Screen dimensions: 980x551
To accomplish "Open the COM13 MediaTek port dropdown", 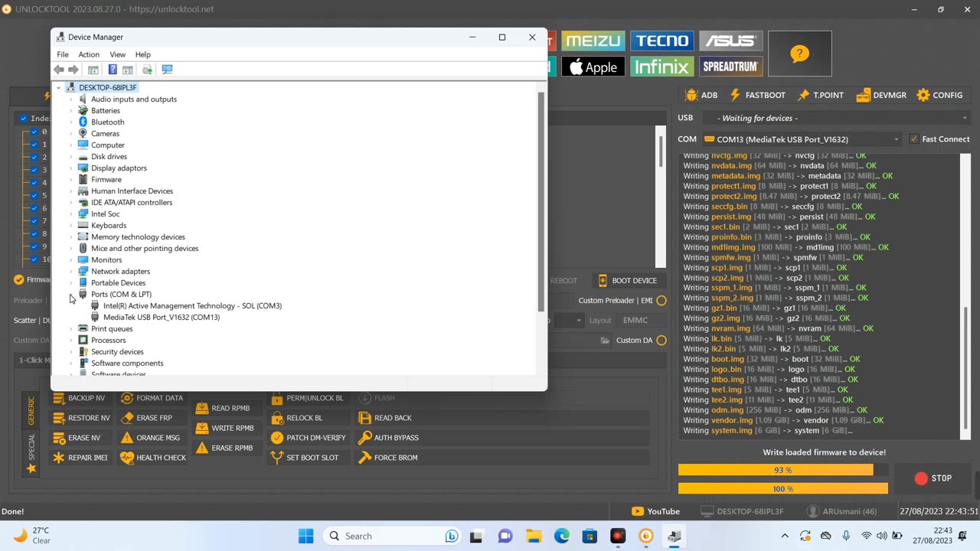I will (x=802, y=139).
